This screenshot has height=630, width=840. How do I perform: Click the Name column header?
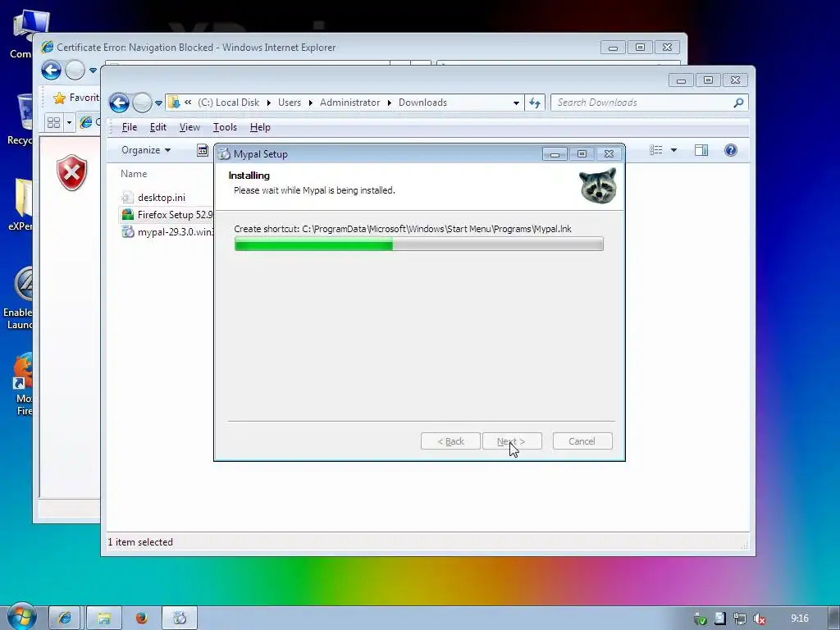tap(134, 174)
